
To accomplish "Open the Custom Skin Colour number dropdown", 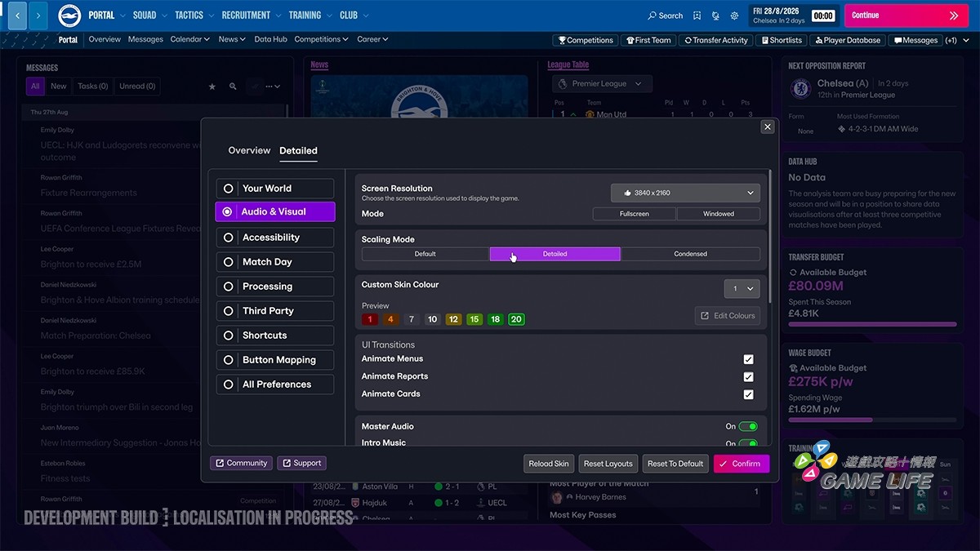I will (x=742, y=288).
